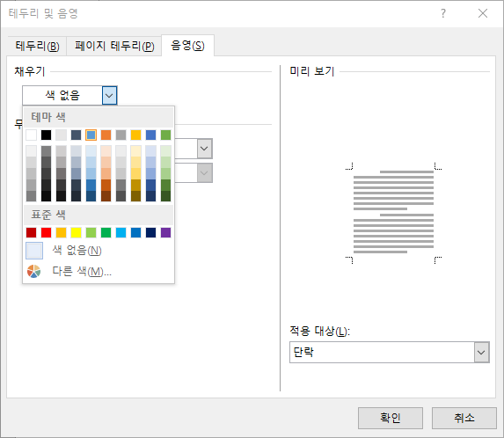
Task: Select light green standard color swatch
Action: [91, 232]
